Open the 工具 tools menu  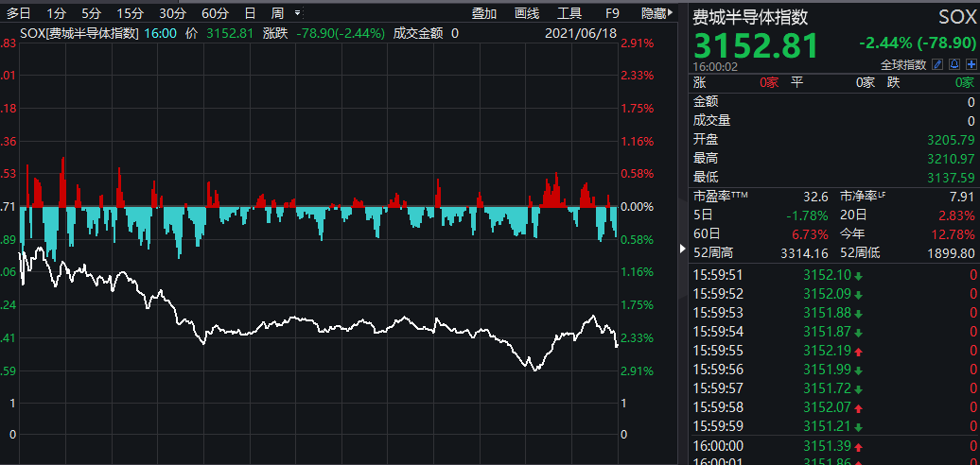point(569,13)
